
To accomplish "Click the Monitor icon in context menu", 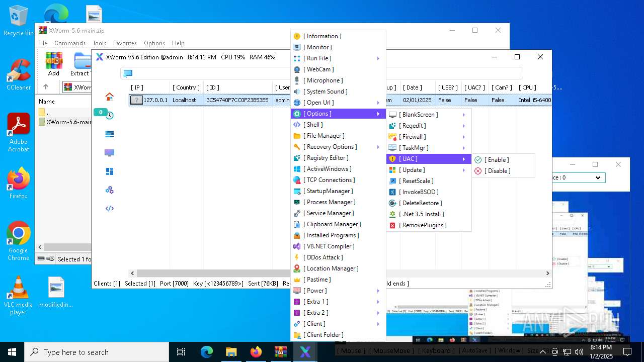I will click(x=297, y=47).
